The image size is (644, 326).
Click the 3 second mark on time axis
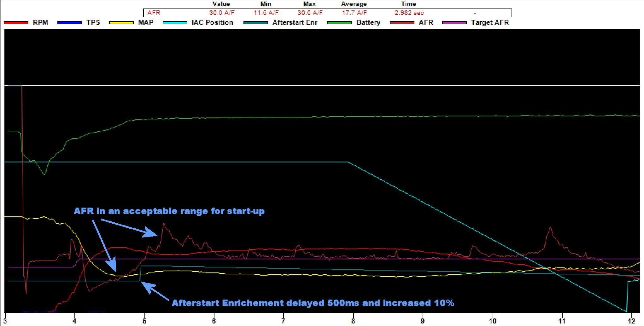5,321
